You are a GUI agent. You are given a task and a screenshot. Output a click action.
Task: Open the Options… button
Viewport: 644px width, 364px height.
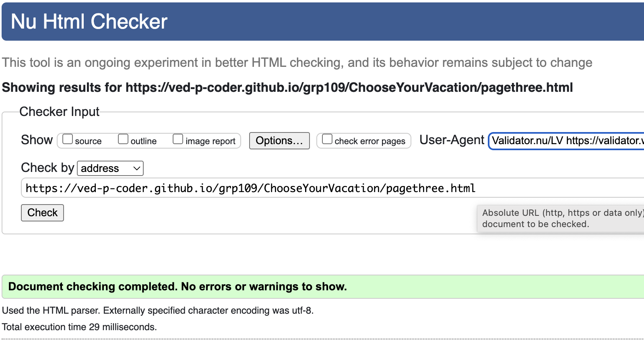click(x=279, y=141)
